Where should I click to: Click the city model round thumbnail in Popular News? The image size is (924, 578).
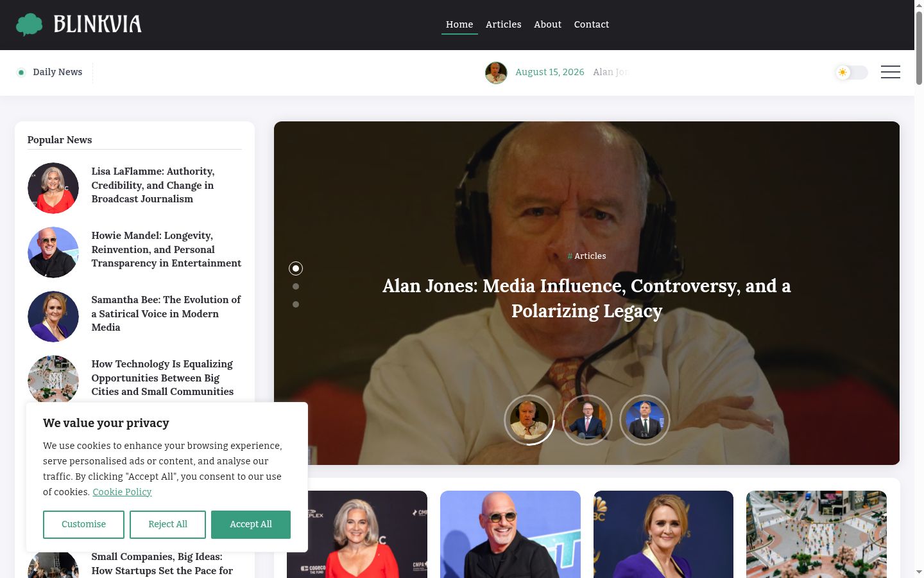(53, 379)
